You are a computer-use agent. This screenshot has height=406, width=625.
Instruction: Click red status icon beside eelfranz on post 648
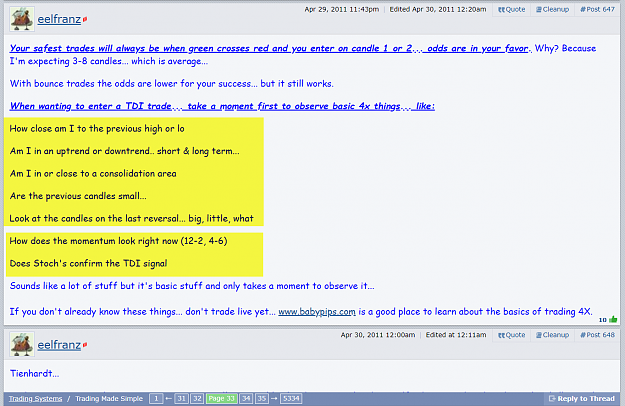(85, 345)
